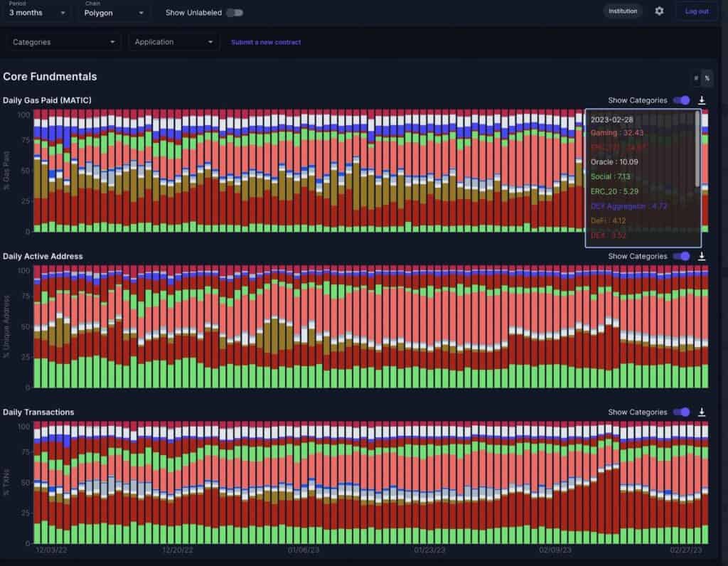This screenshot has height=566, width=728.
Task: Click the Daily Transactions chart title
Action: (x=38, y=412)
